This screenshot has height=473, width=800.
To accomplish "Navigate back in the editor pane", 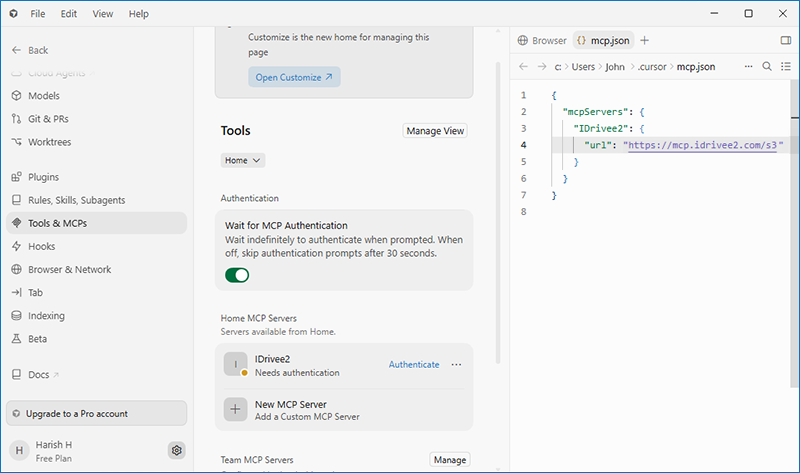I will click(x=523, y=66).
